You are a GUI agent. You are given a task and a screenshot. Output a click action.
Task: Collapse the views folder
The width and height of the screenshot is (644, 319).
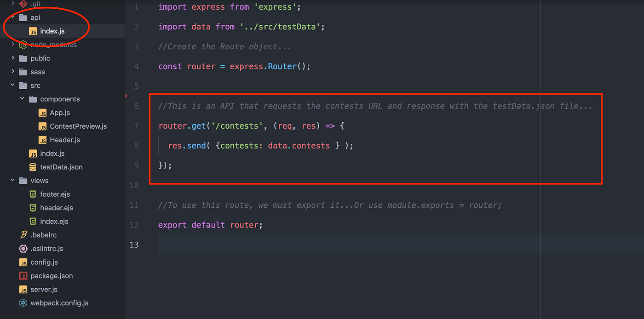(x=12, y=180)
